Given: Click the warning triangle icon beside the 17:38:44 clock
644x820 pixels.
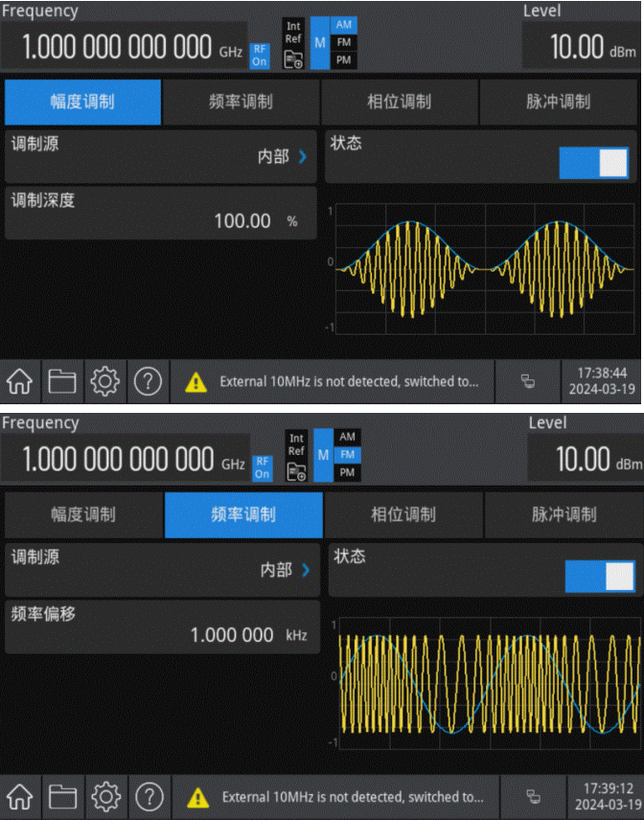Looking at the screenshot, I should pos(195,382).
